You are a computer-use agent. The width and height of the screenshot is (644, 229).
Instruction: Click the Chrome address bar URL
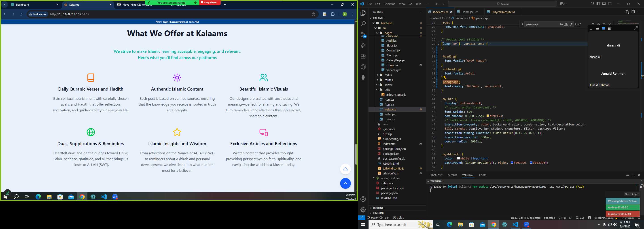point(70,14)
